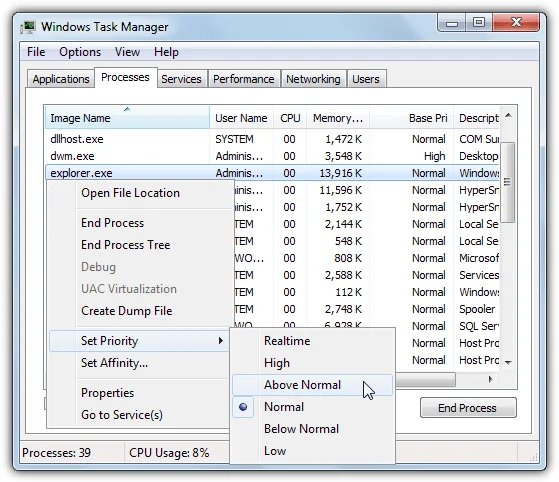This screenshot has height=482, width=559.
Task: Sort by CPU column header
Action: (290, 118)
